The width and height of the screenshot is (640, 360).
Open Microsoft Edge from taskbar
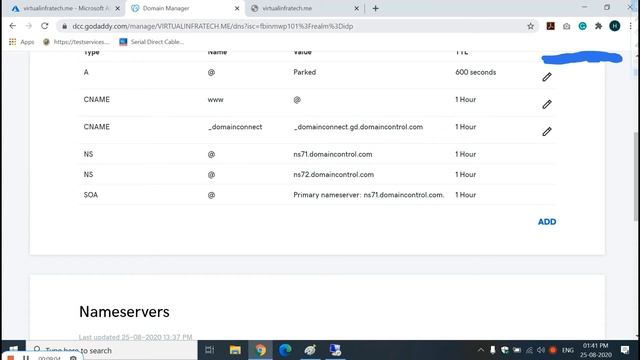point(285,350)
